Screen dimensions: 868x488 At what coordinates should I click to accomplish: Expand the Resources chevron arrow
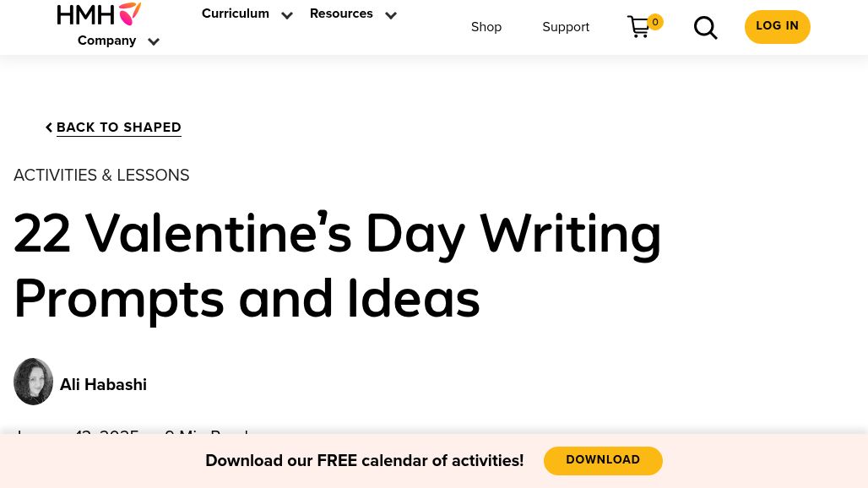(x=391, y=15)
